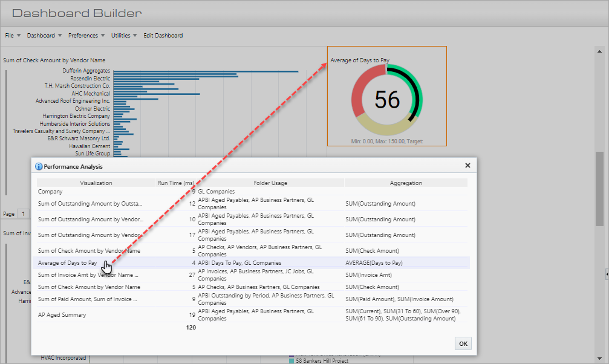Click SUM(Invoice Amt) aggregation cell
609x364 pixels.
coord(368,275)
